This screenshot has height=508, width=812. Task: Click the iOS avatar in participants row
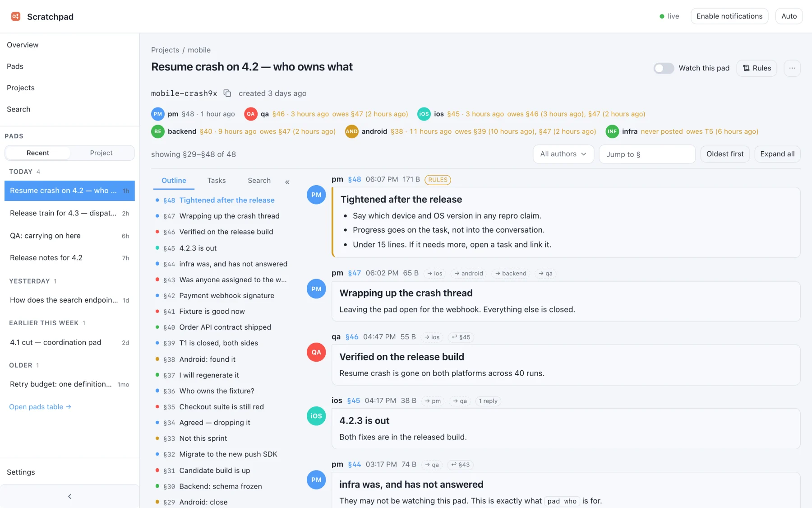(x=424, y=114)
